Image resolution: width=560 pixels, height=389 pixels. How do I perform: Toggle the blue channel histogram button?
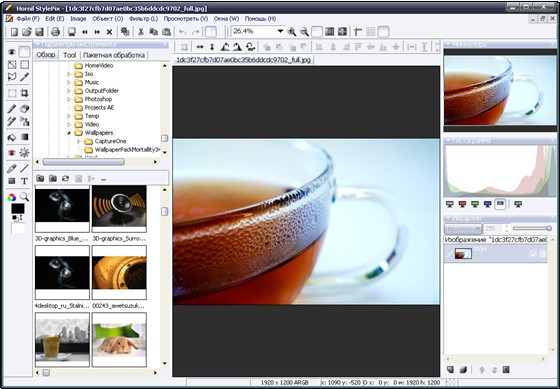click(x=487, y=204)
